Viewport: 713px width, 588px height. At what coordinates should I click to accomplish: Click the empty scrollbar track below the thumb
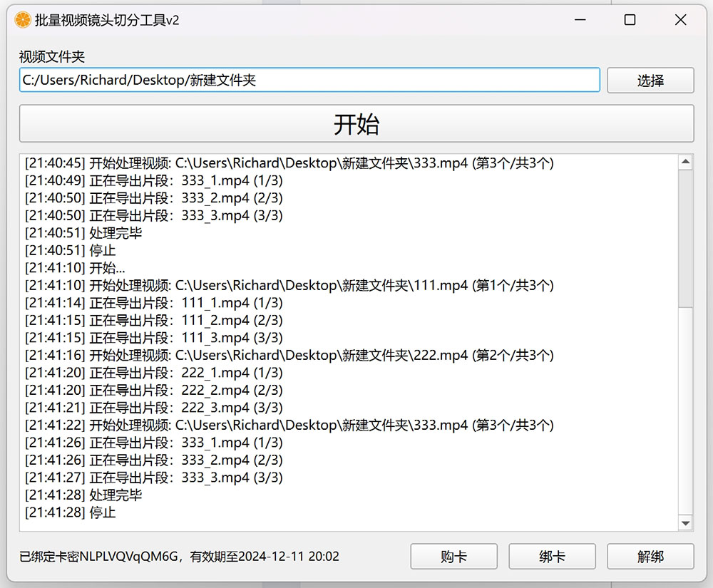pyautogui.click(x=685, y=413)
